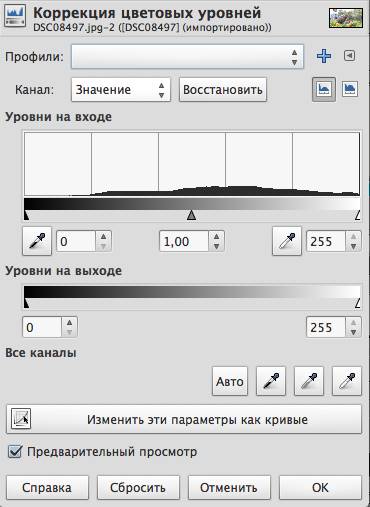Image resolution: width=370 pixels, height=507 pixels.
Task: Click the Восстановить channel button
Action: [223, 89]
